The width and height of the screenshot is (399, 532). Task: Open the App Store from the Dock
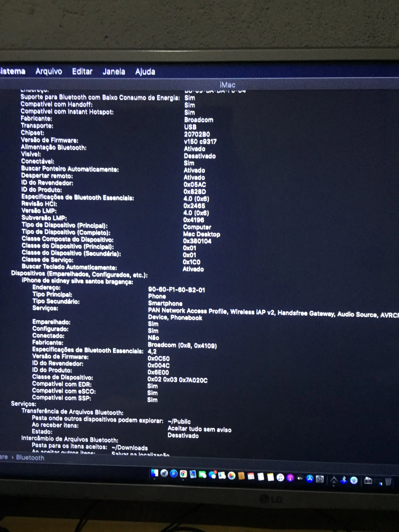pos(310,479)
